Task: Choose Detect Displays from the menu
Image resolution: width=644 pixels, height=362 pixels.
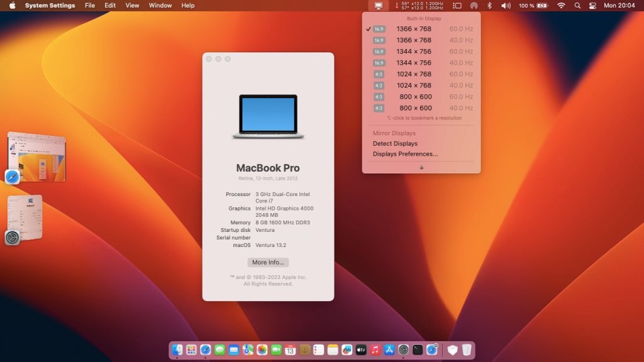Action: pyautogui.click(x=395, y=144)
